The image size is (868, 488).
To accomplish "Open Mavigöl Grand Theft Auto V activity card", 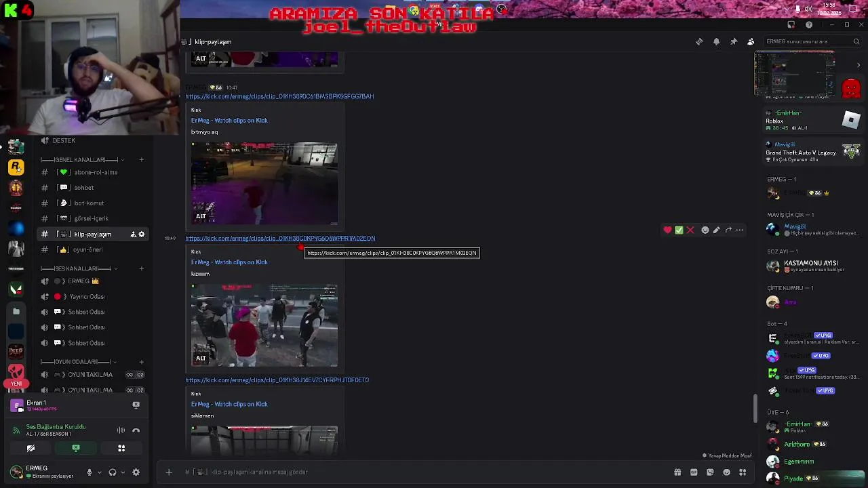I will coord(813,152).
